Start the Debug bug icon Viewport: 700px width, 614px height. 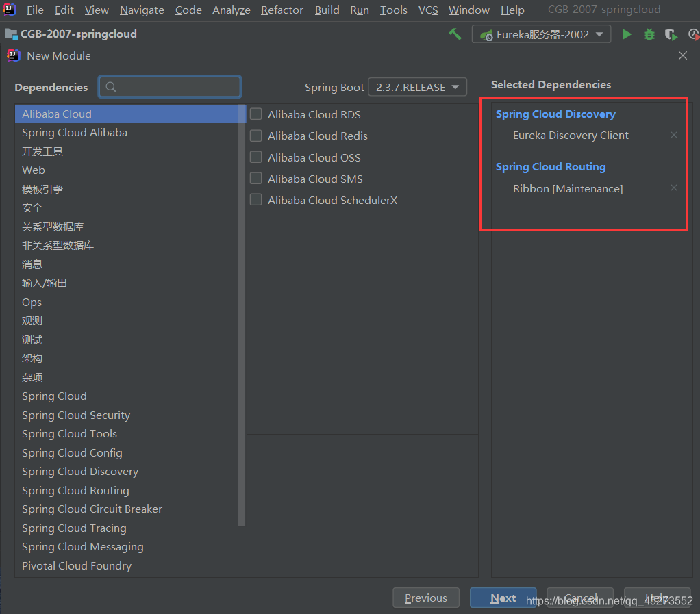pyautogui.click(x=649, y=34)
